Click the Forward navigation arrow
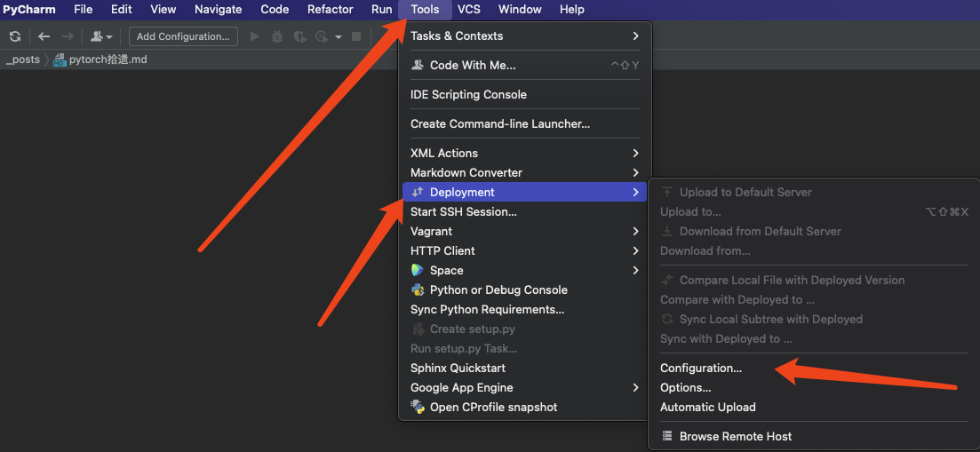Screen dimensions: 980x452 [x=68, y=36]
